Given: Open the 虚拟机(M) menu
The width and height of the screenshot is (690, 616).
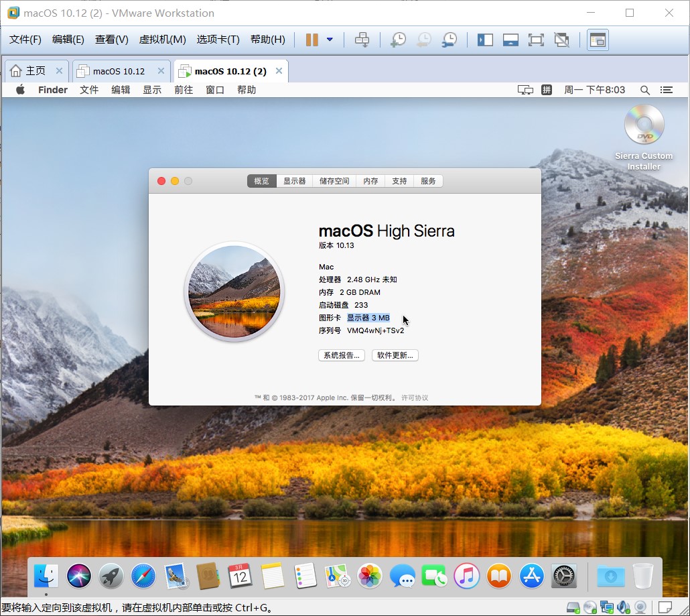Looking at the screenshot, I should coord(162,40).
